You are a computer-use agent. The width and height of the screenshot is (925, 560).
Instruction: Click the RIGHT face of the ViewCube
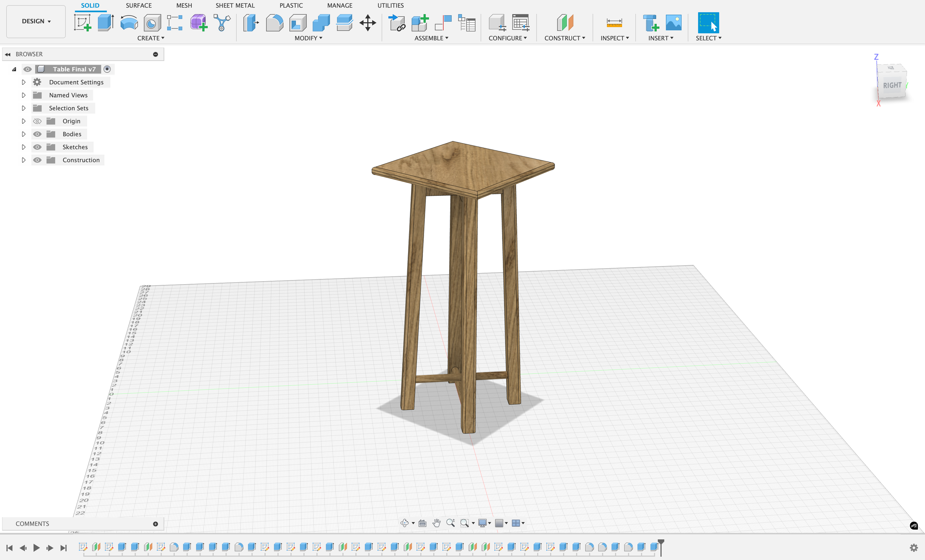click(892, 85)
